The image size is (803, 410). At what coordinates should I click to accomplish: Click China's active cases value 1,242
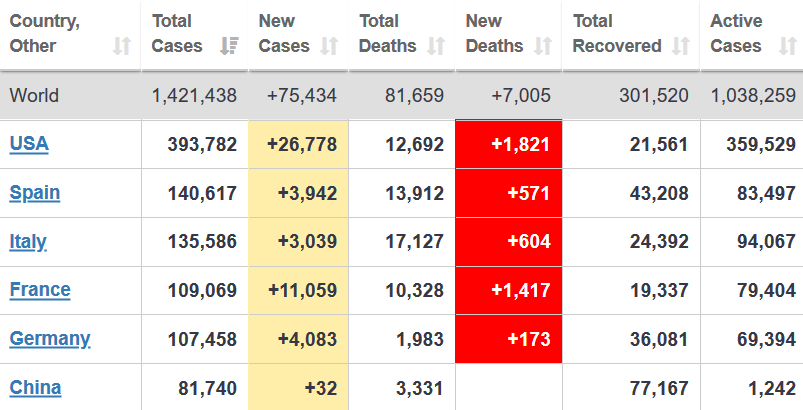pos(769,388)
